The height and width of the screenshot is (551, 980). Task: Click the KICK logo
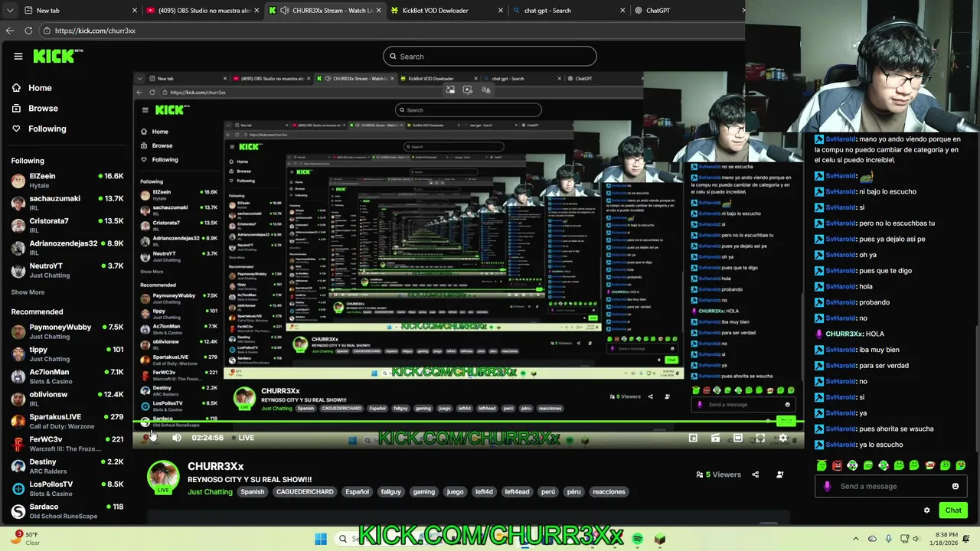click(x=58, y=56)
